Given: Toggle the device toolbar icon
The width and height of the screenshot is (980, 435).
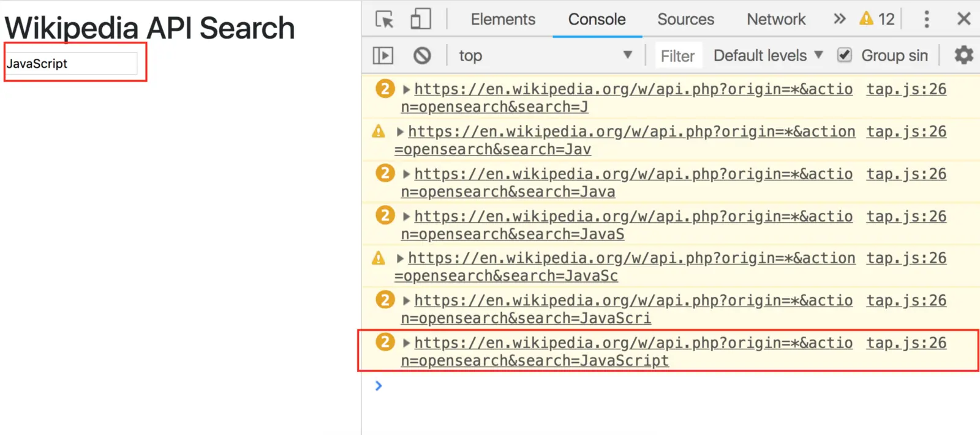Looking at the screenshot, I should (420, 19).
